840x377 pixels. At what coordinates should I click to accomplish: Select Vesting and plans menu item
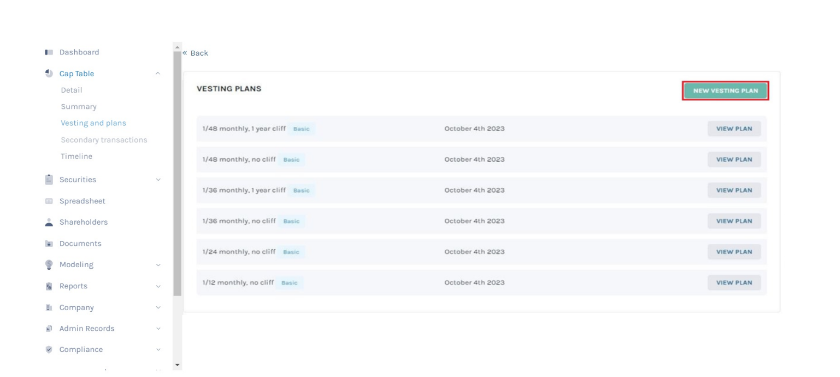tap(93, 123)
